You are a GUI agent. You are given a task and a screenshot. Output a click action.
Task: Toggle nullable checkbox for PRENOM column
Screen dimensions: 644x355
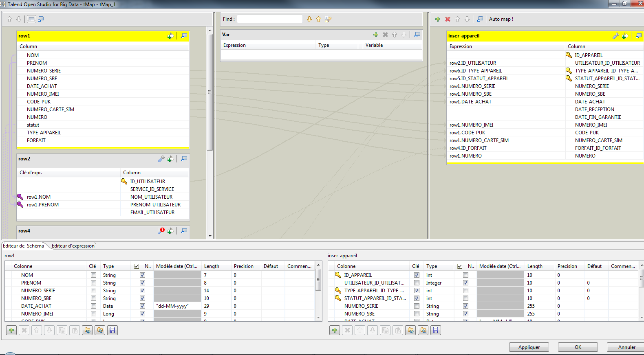(142, 283)
